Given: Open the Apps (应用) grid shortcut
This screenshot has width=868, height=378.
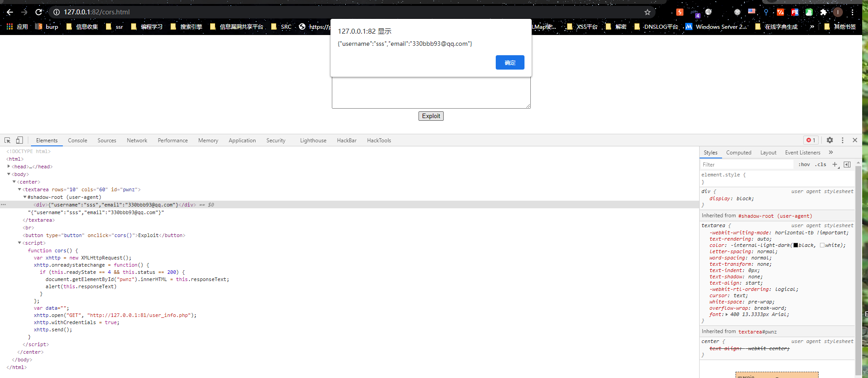Looking at the screenshot, I should coord(17,26).
